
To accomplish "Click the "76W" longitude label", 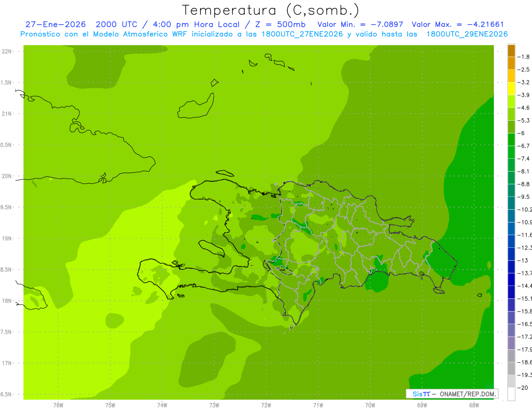I will pos(58,405).
